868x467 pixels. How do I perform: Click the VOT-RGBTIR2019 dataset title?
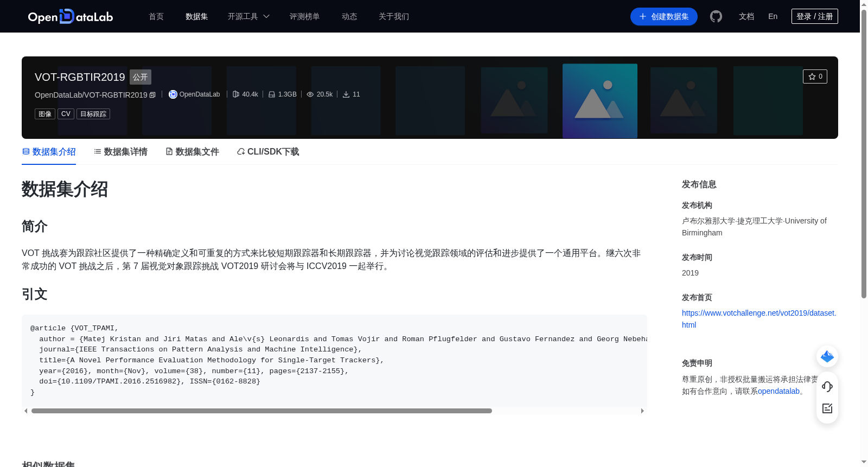80,77
